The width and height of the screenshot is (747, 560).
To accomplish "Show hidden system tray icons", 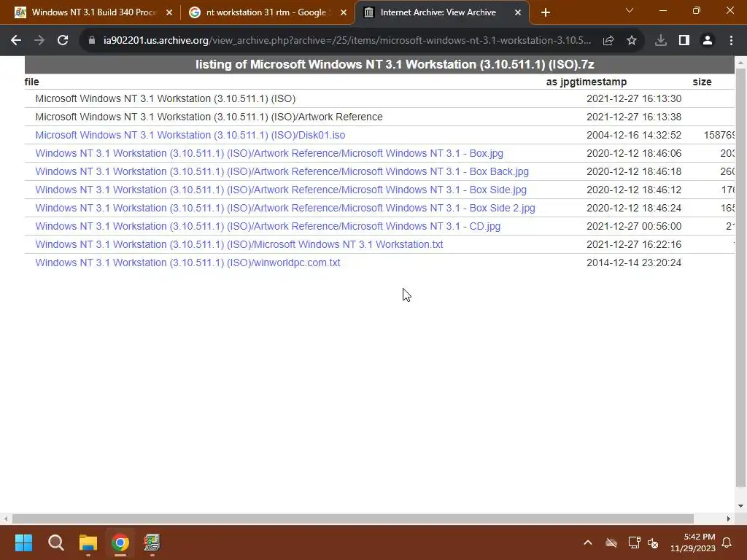I will point(588,542).
